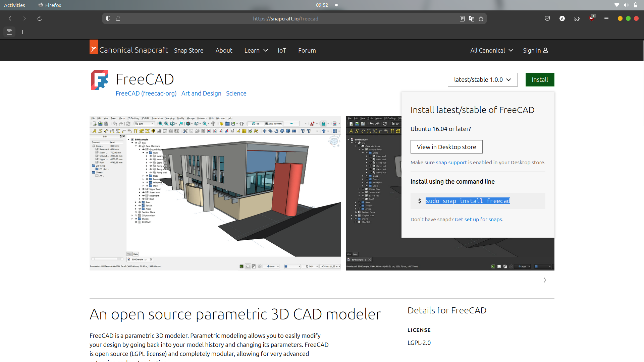
Task: Click the translate page icon
Action: (472, 18)
